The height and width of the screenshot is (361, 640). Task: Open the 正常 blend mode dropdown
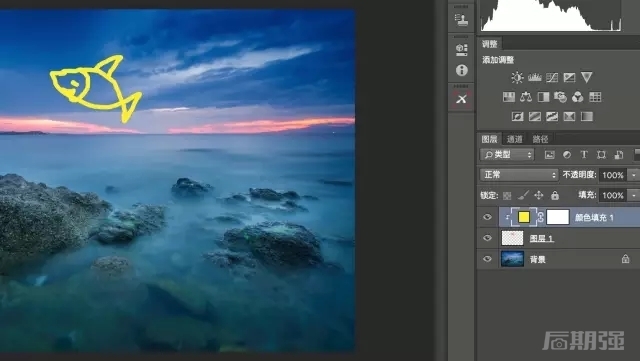click(x=519, y=175)
